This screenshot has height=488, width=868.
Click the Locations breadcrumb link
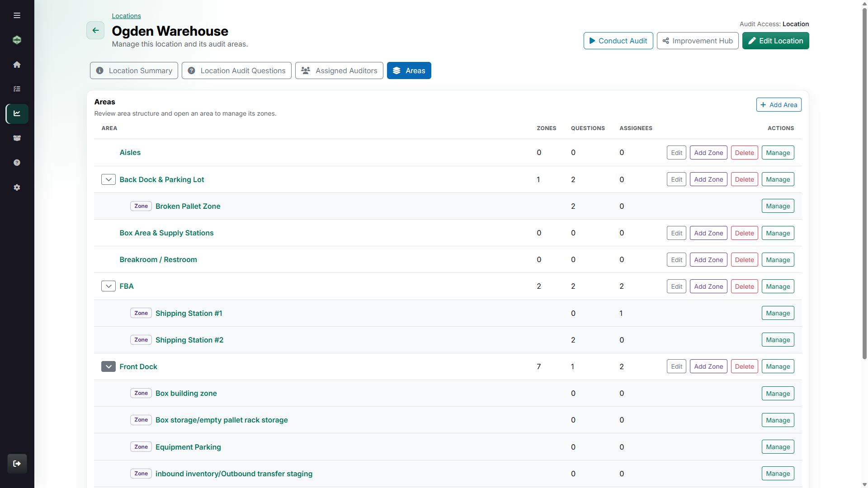tap(126, 16)
